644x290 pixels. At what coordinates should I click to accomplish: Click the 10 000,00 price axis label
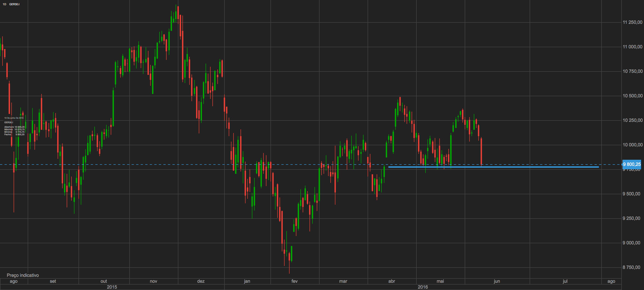(632, 145)
